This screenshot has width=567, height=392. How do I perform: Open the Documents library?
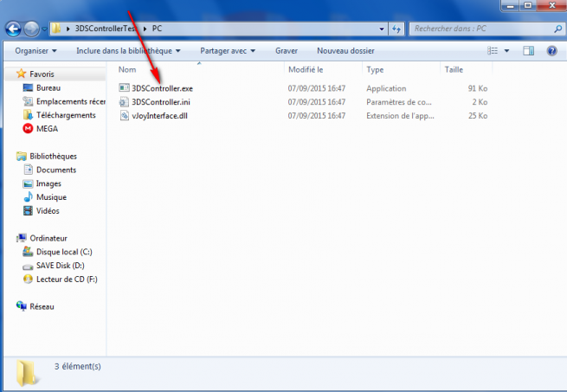click(x=56, y=170)
